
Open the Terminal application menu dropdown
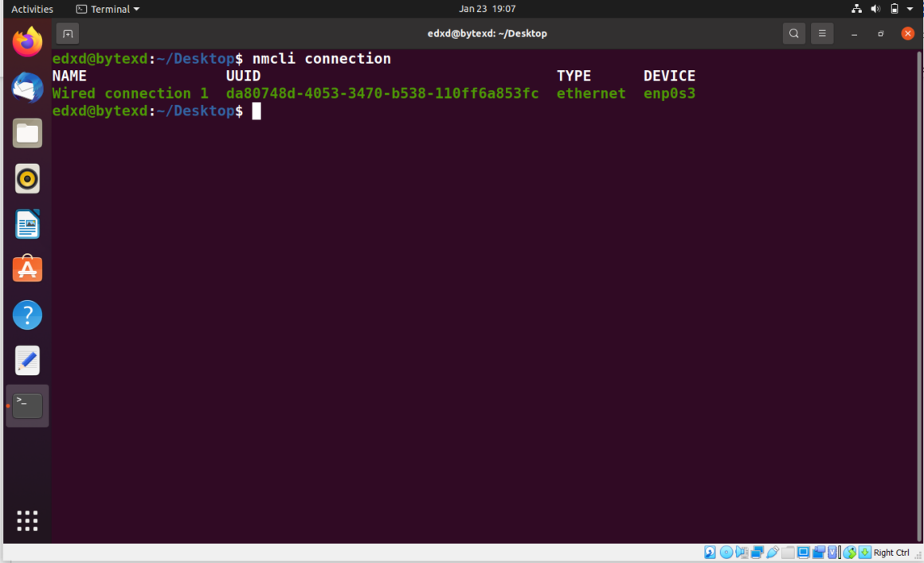[108, 9]
